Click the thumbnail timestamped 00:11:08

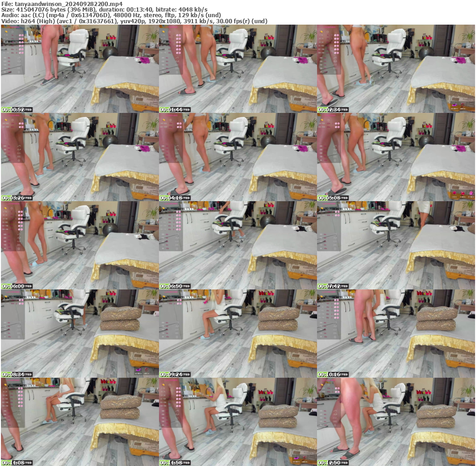(80, 422)
